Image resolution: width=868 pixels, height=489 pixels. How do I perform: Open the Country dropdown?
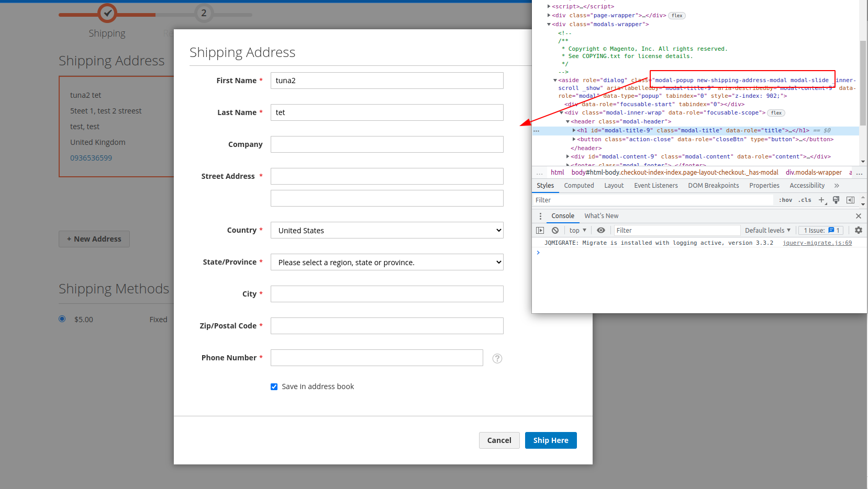point(386,230)
